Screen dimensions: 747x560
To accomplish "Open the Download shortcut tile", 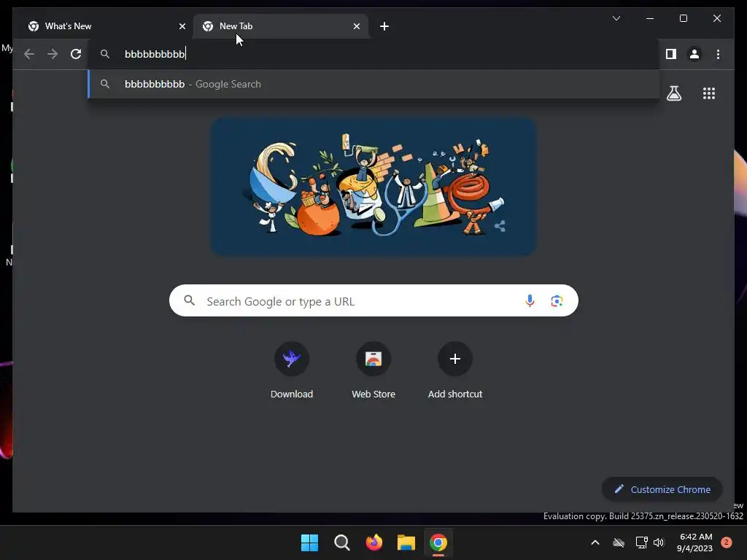I will (292, 371).
